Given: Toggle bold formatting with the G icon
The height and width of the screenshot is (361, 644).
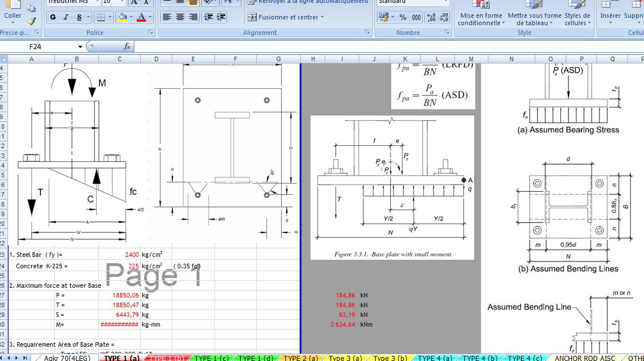Looking at the screenshot, I should point(53,17).
